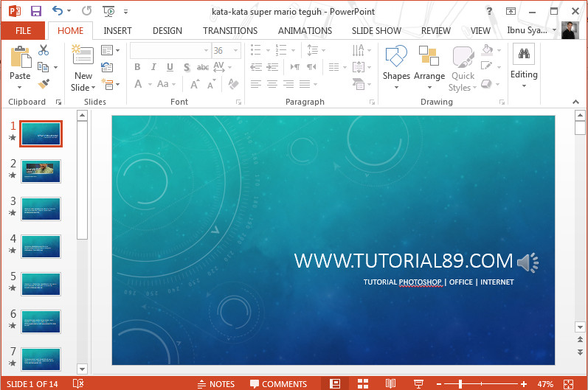Clear all text formatting
This screenshot has width=588, height=390.
pos(233,83)
